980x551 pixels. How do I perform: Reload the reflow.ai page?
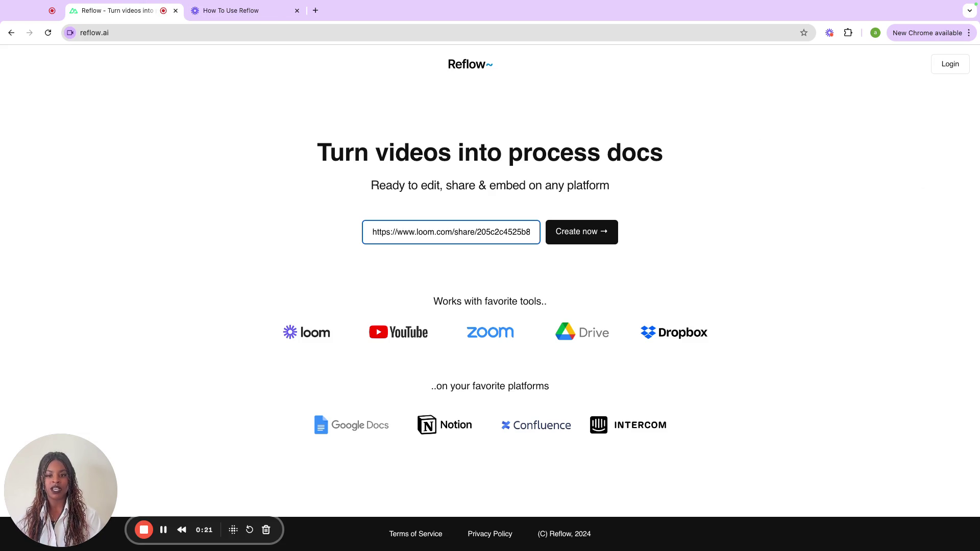tap(48, 33)
